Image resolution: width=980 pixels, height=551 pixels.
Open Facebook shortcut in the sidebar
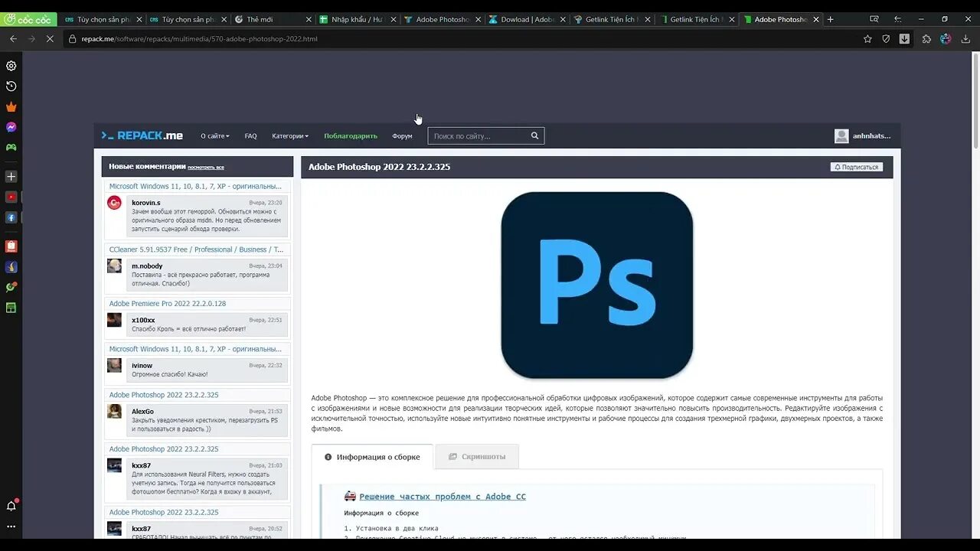(11, 217)
